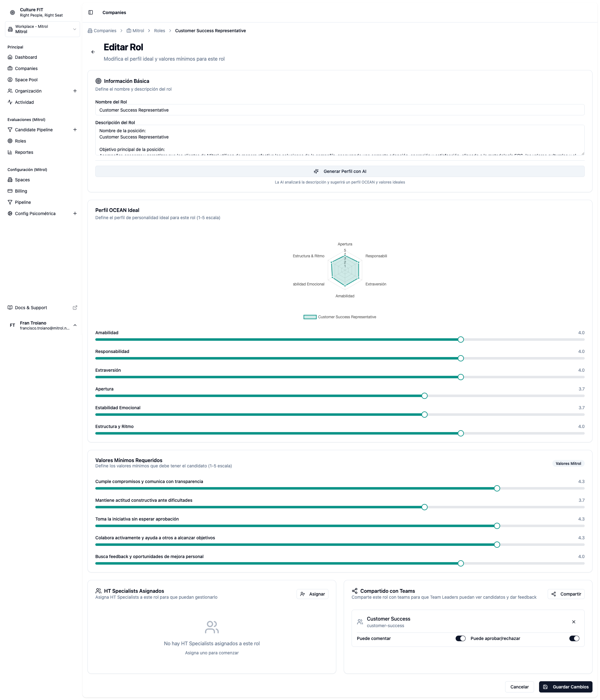Click the Apertura slider handle
Image resolution: width=600 pixels, height=700 pixels.
[x=424, y=396]
